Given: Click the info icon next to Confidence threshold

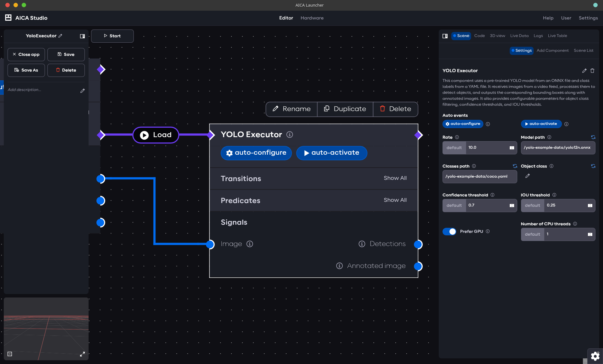Looking at the screenshot, I should point(492,195).
